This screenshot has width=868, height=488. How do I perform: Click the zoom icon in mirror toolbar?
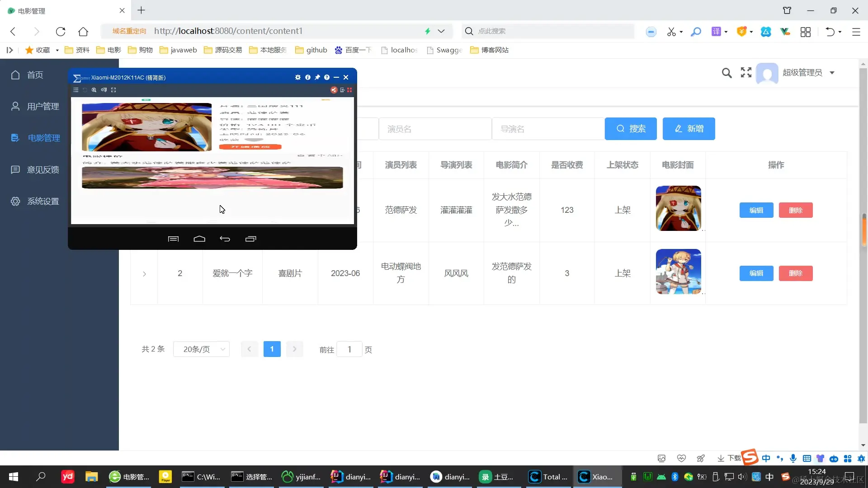tap(94, 90)
